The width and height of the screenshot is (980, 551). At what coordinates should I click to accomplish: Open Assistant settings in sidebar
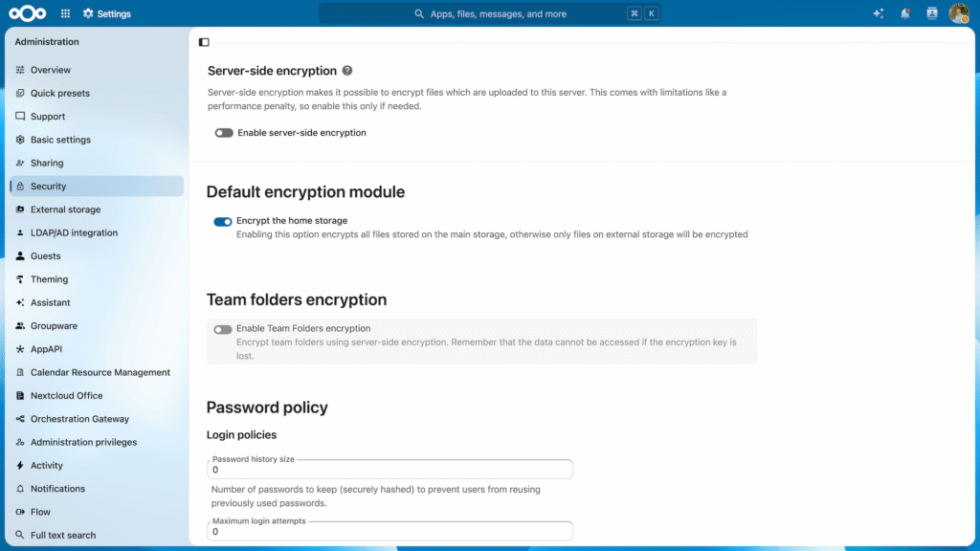97,302
